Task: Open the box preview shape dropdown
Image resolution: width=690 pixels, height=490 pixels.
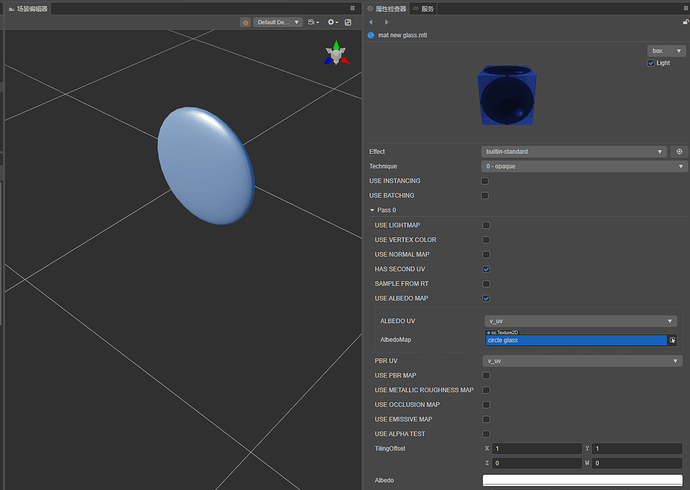Action: (x=665, y=50)
